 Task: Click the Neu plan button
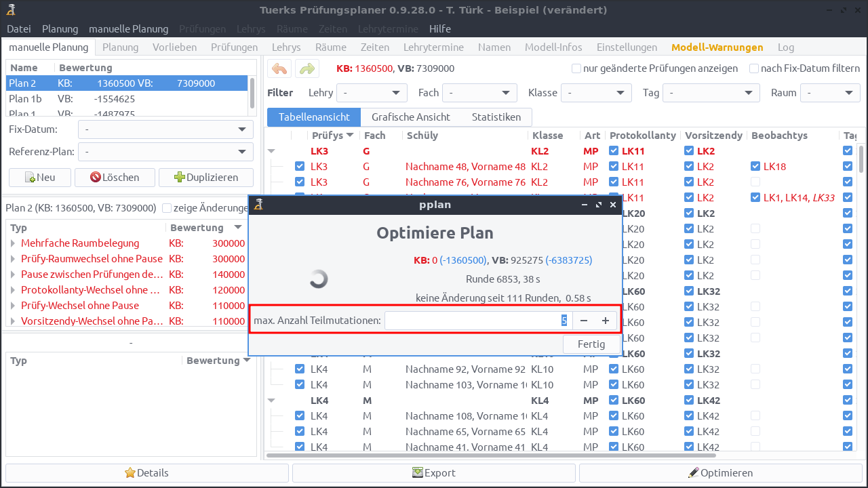pyautogui.click(x=39, y=178)
